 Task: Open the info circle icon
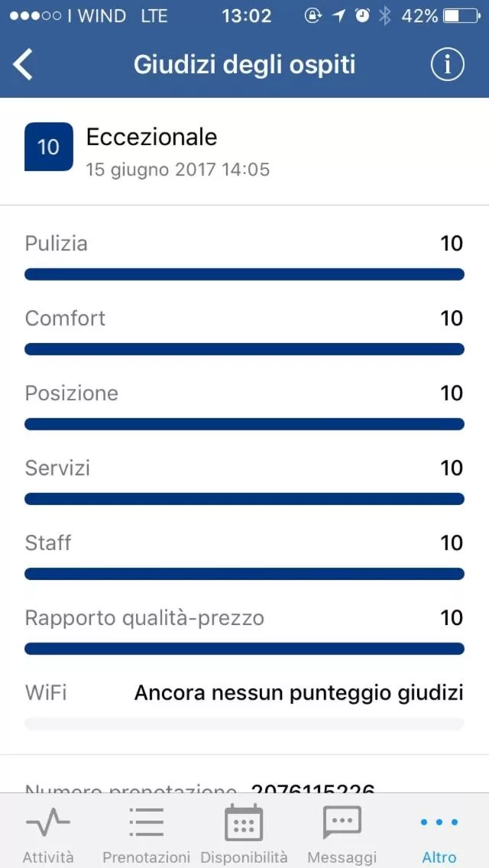click(447, 65)
